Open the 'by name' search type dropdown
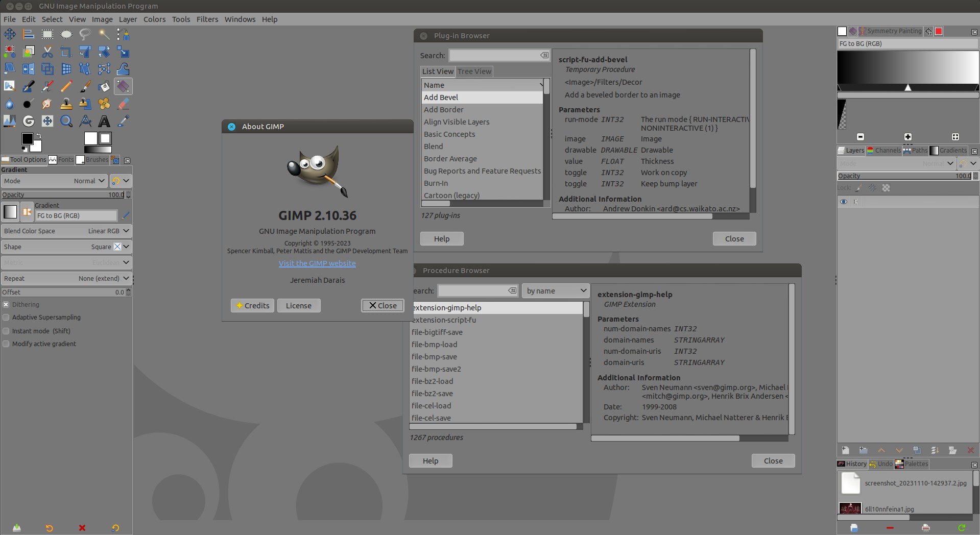Viewport: 980px width, 535px height. click(556, 290)
